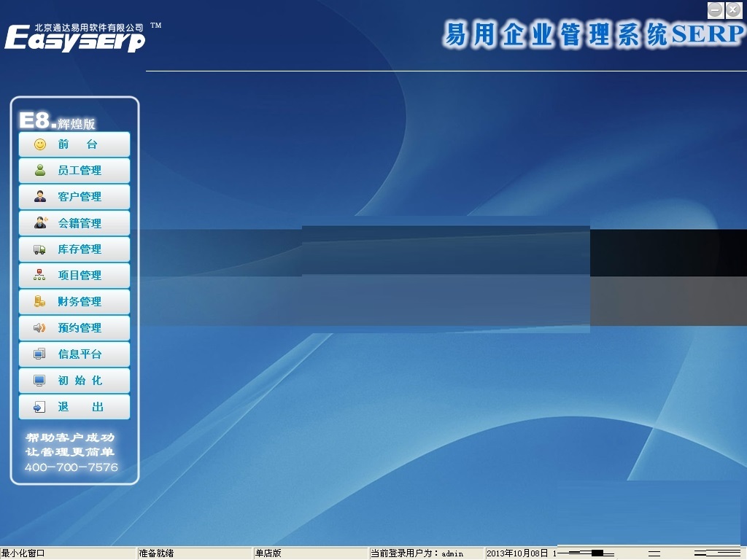Screen dimensions: 747x560
Task: Click the coins icon for 财务管理
Action: 39,301
